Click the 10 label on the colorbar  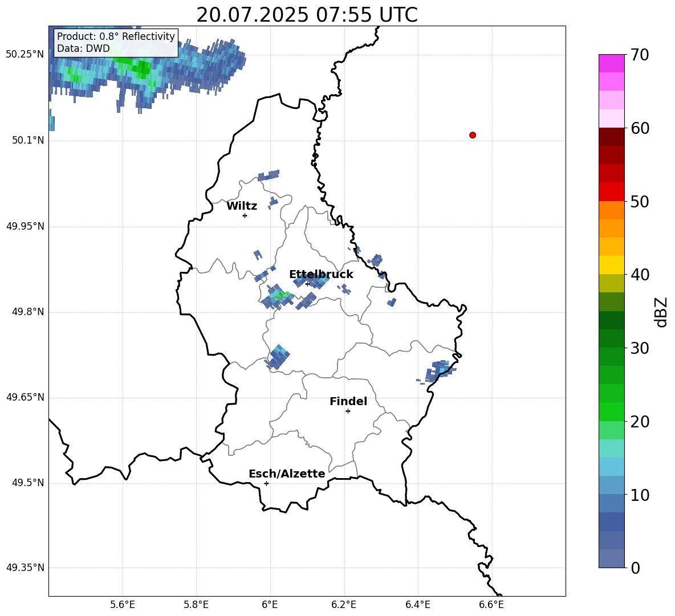[640, 495]
